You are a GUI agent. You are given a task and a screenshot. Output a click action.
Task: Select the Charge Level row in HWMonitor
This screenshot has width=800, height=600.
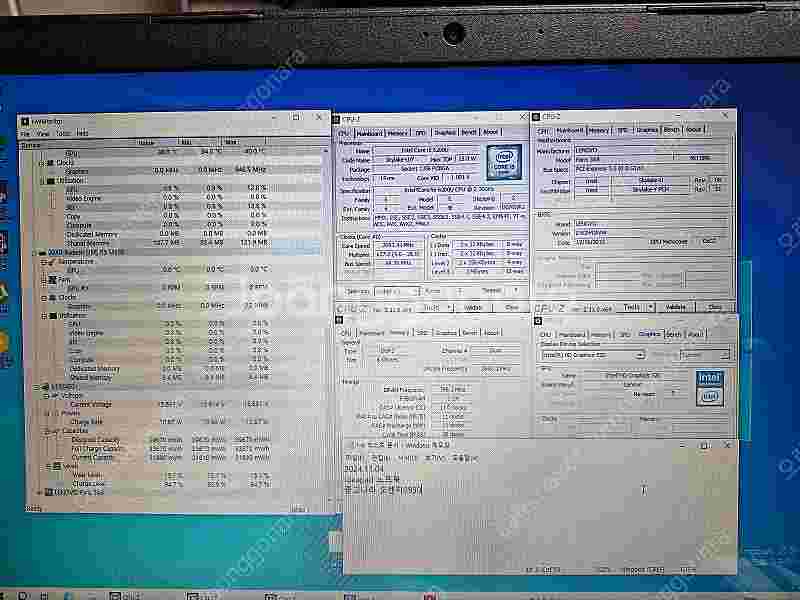click(171, 484)
